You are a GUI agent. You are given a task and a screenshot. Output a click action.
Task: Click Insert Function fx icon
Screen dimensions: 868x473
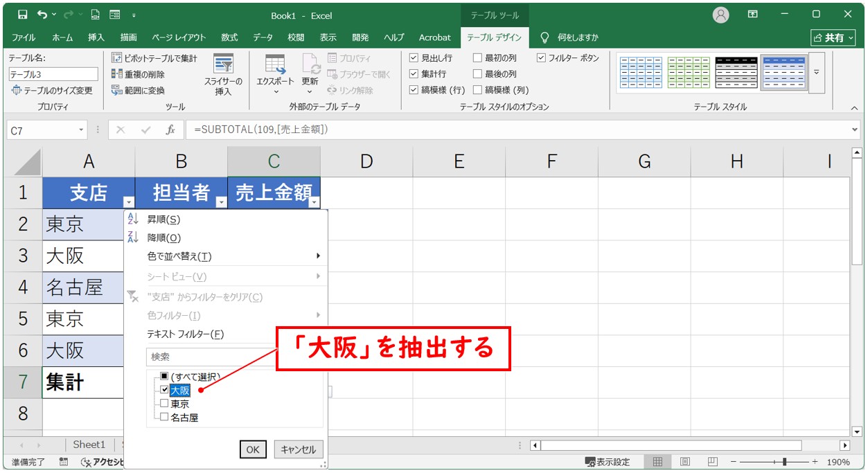170,130
